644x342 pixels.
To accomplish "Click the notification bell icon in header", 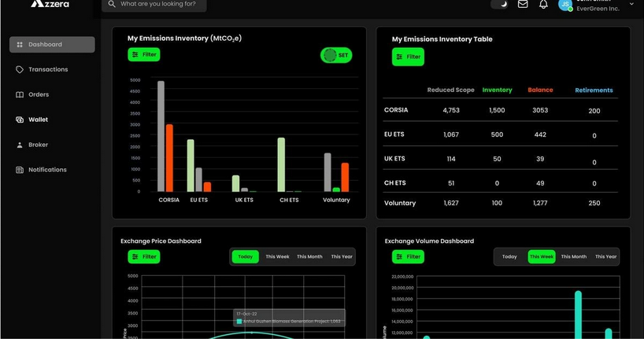I will tap(543, 5).
